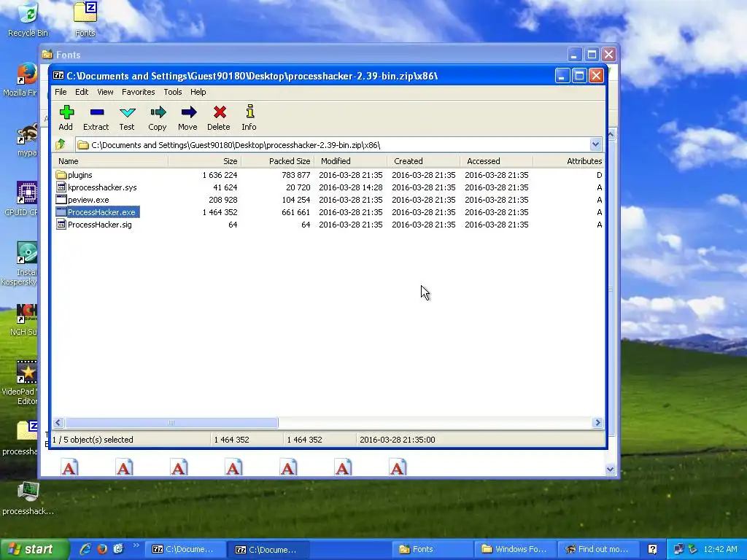Click horizontal scrollbar right arrow
Screen dimensions: 747x560
pyautogui.click(x=597, y=422)
